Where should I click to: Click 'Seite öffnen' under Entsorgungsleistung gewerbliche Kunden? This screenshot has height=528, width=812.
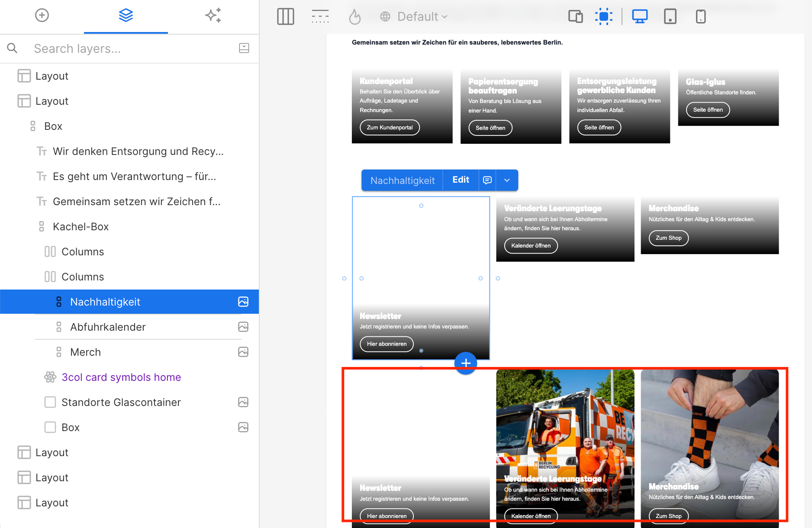(599, 127)
